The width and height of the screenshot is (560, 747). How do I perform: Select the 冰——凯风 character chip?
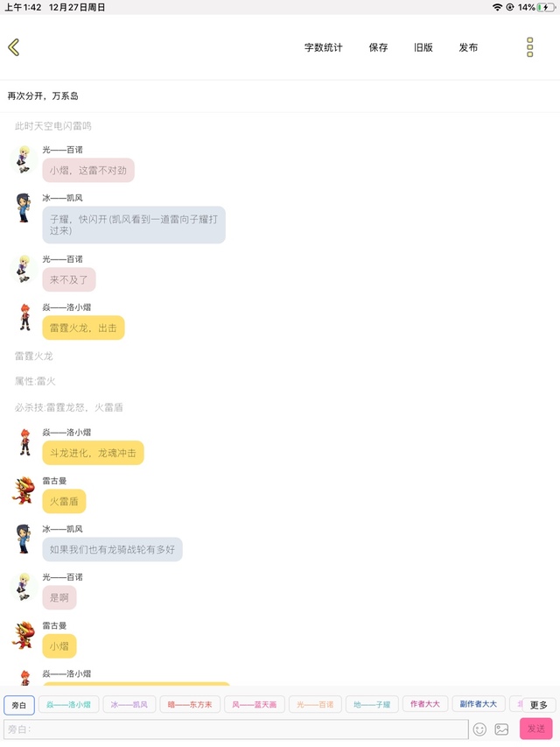[x=129, y=705]
